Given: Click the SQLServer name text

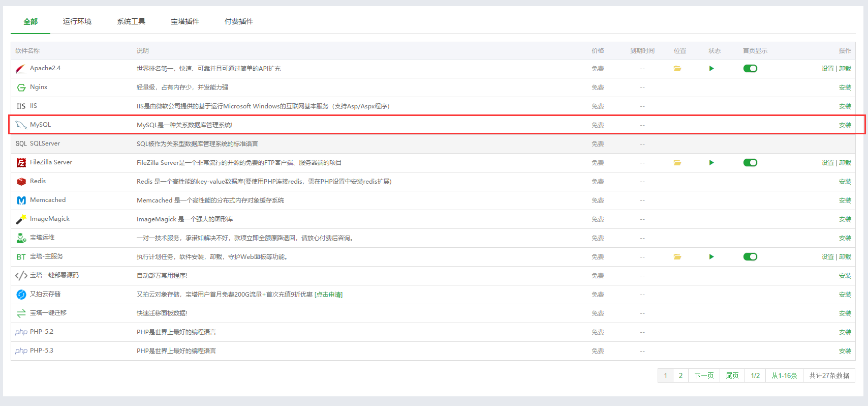Looking at the screenshot, I should point(45,143).
